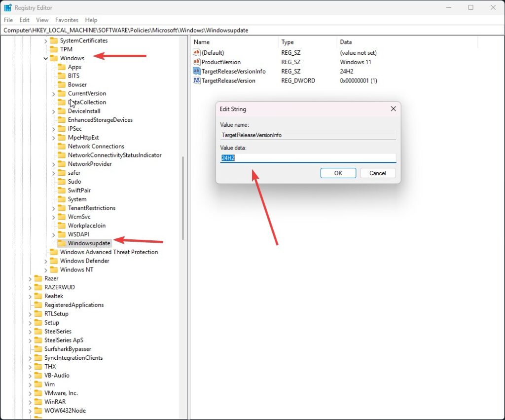The height and width of the screenshot is (420, 505).
Task: Click the WinRAR folder icon
Action: click(38, 402)
